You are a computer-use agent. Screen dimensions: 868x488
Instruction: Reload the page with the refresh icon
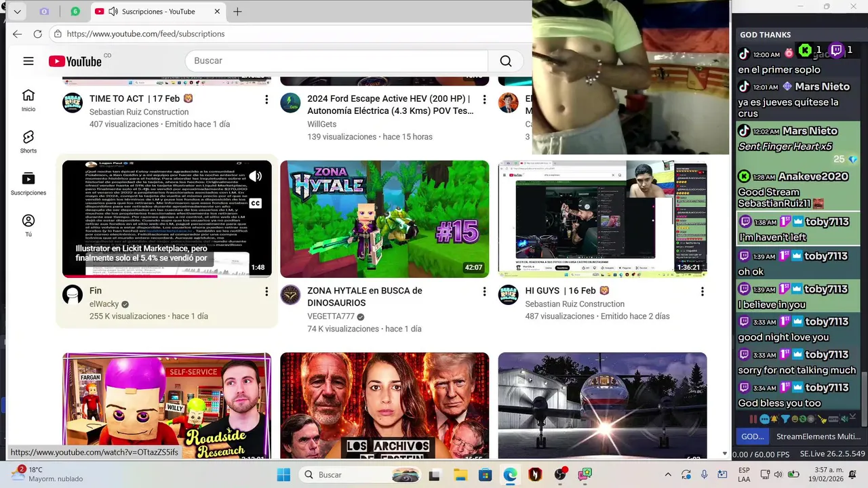pyautogui.click(x=38, y=34)
